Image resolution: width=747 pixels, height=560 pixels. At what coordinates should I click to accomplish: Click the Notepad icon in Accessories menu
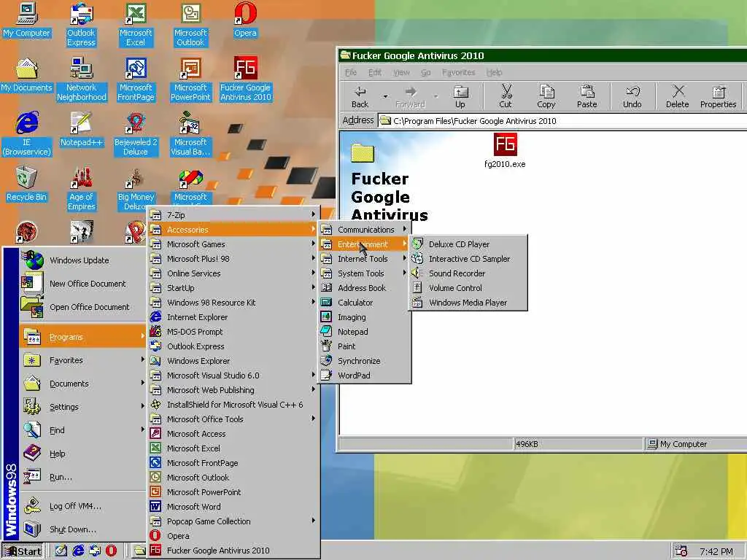tap(326, 332)
